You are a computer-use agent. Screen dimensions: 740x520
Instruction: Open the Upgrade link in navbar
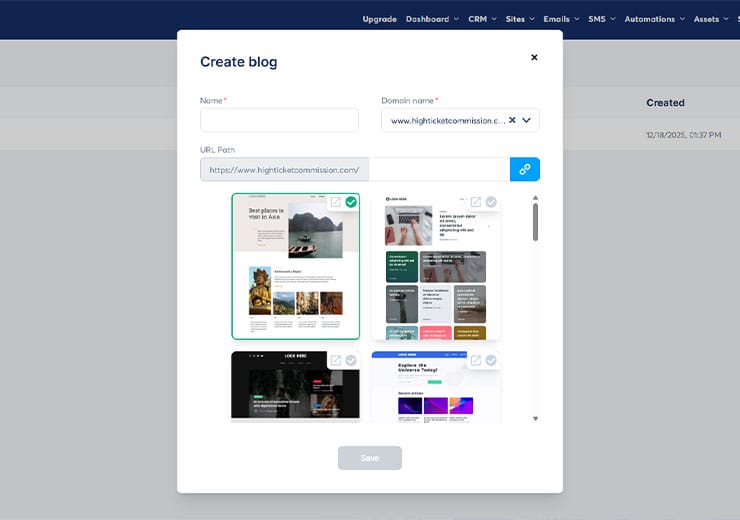[x=379, y=19]
